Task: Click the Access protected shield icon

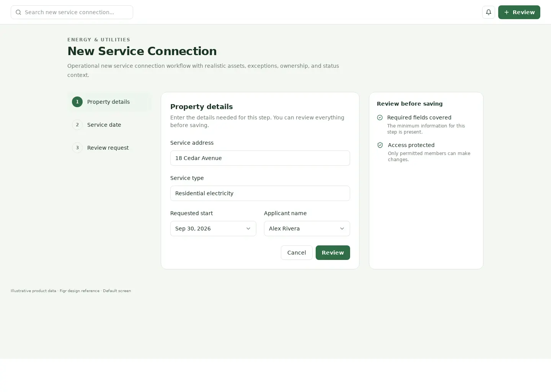Action: [x=380, y=145]
